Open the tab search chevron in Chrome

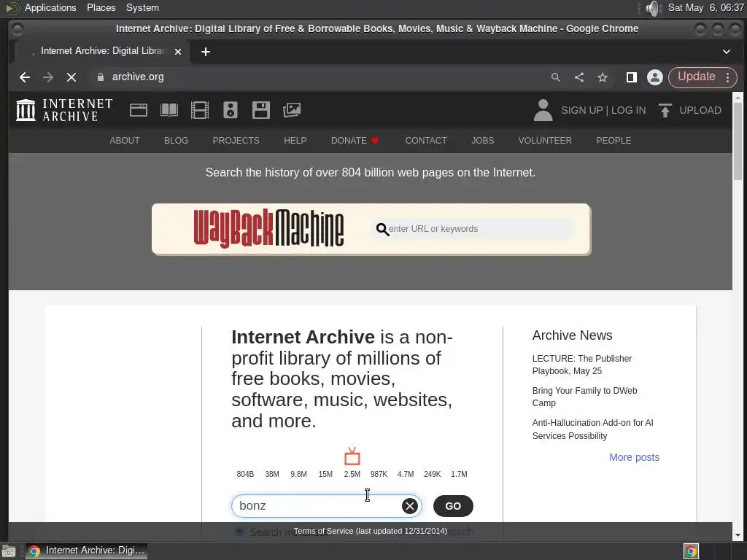(x=727, y=52)
